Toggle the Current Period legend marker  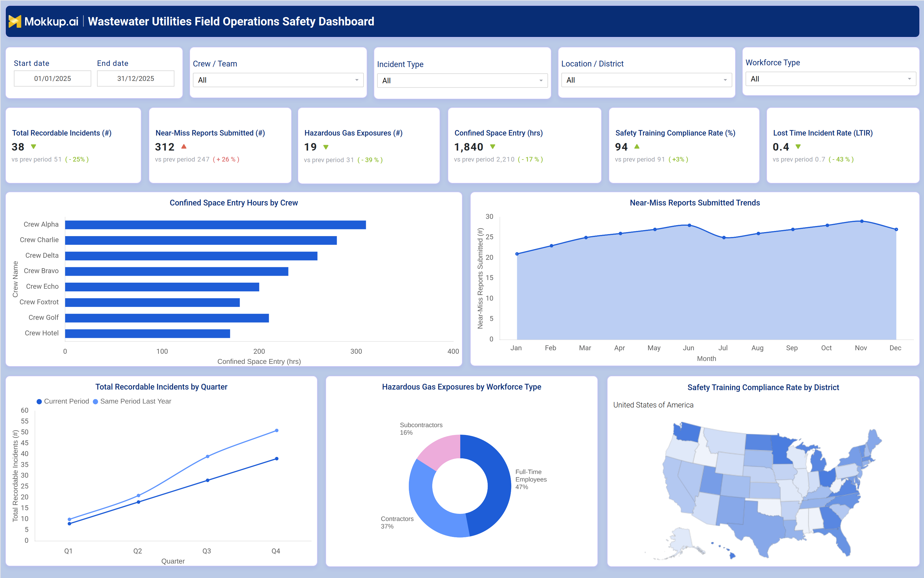tap(39, 401)
